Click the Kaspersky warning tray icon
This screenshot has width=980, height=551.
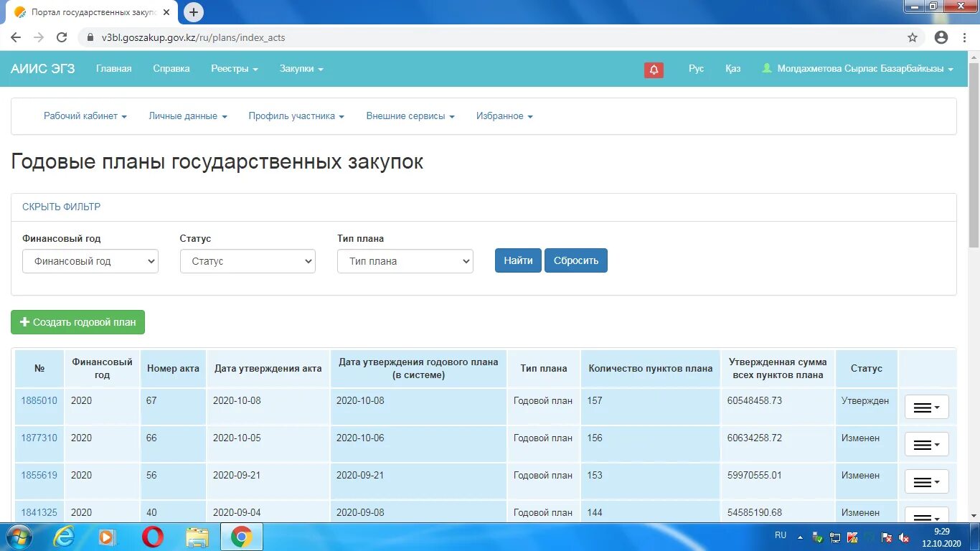[x=852, y=537]
